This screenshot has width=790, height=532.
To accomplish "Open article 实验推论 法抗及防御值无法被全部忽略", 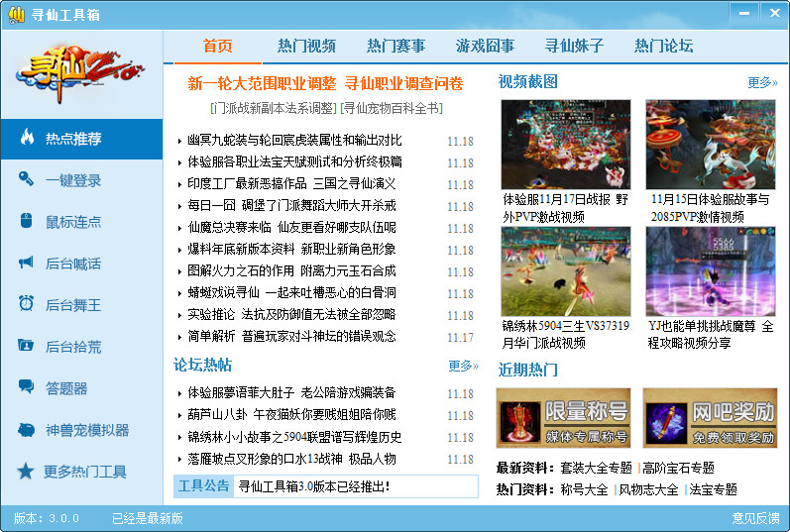I will pos(291,314).
